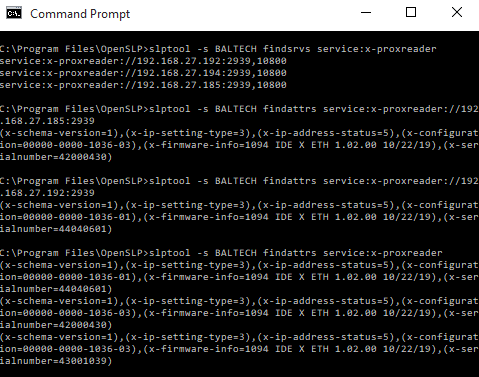Click the first ion=00000-0000-1036-01 configuration line
Image resolution: width=479 pixels, height=377 pixels.
coord(239,217)
